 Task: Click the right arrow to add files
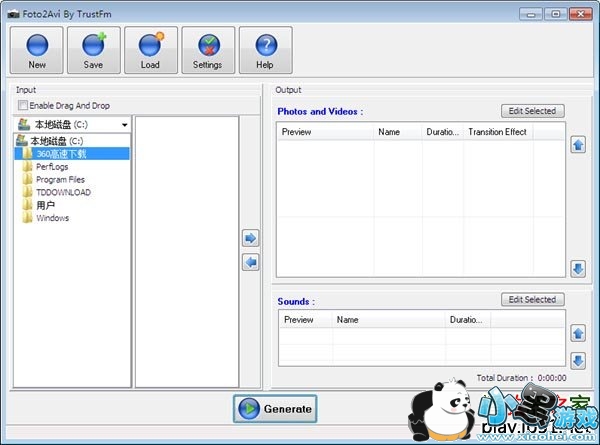point(251,238)
